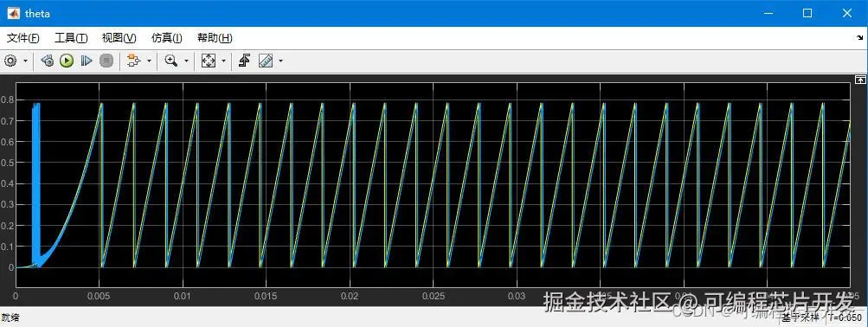This screenshot has height=327, width=868.
Task: Click the maximize axes icon above the plot
Action: [x=859, y=80]
